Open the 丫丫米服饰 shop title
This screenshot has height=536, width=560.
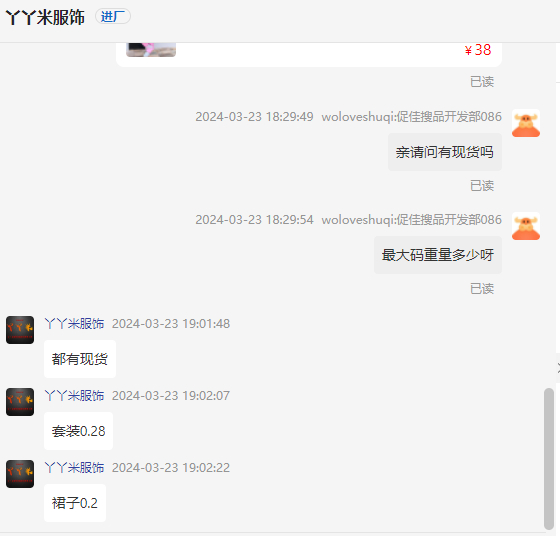(x=45, y=17)
